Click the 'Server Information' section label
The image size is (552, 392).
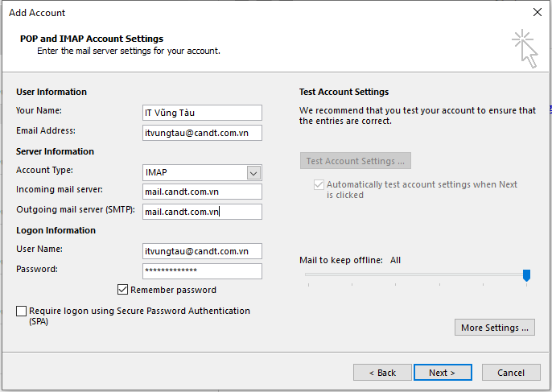[55, 151]
